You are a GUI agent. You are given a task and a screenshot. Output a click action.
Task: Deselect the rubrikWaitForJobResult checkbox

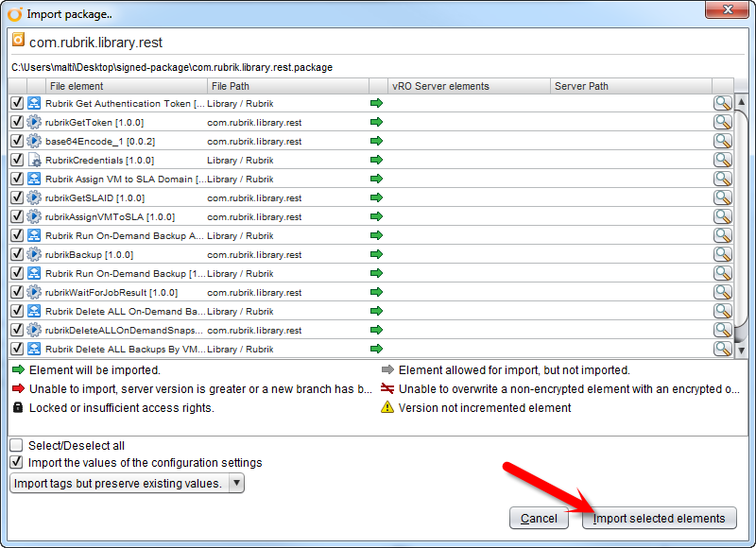17,292
